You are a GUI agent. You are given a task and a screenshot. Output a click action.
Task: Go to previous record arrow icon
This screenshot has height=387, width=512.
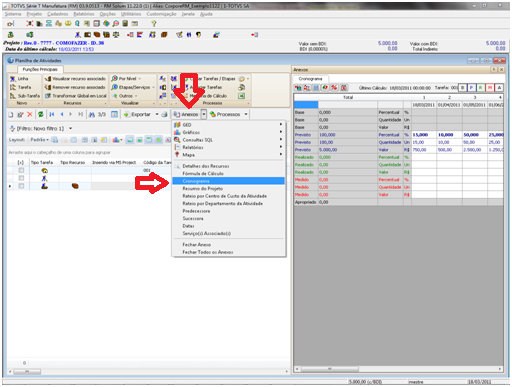[x=62, y=114]
